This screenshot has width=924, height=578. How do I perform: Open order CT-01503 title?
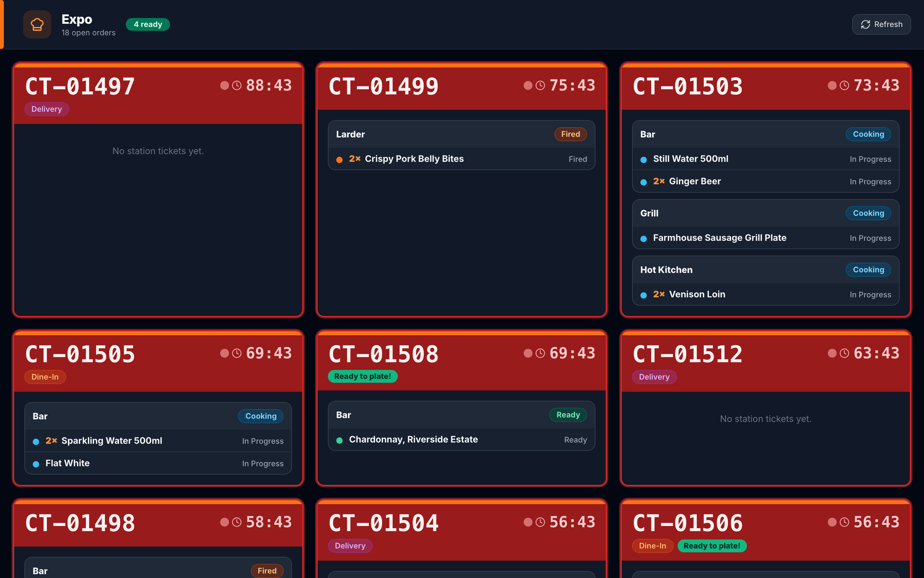pos(688,86)
